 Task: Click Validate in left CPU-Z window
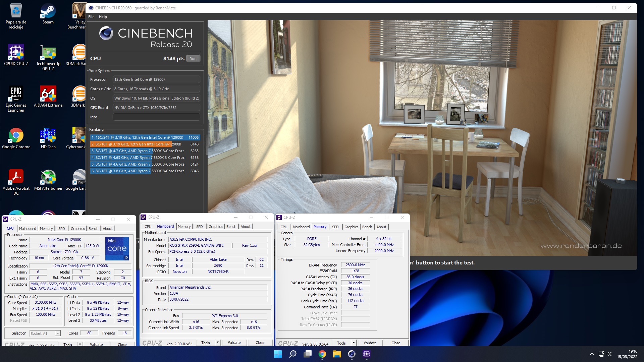(96, 344)
